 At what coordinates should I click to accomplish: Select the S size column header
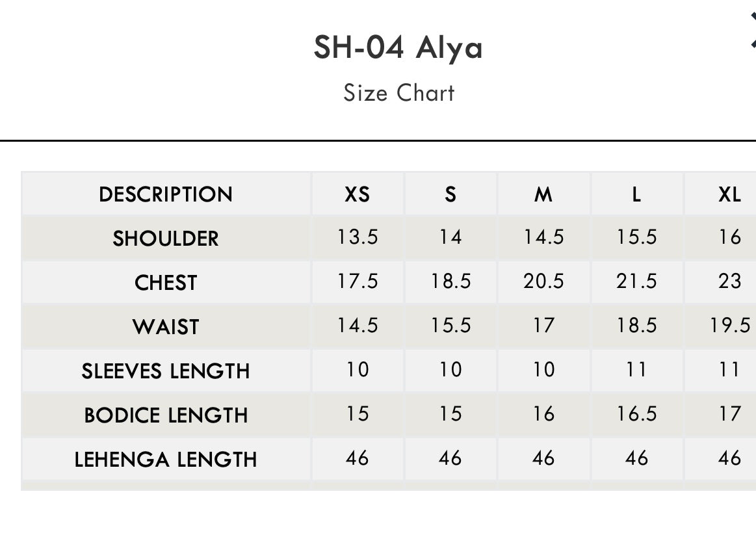[x=450, y=194]
